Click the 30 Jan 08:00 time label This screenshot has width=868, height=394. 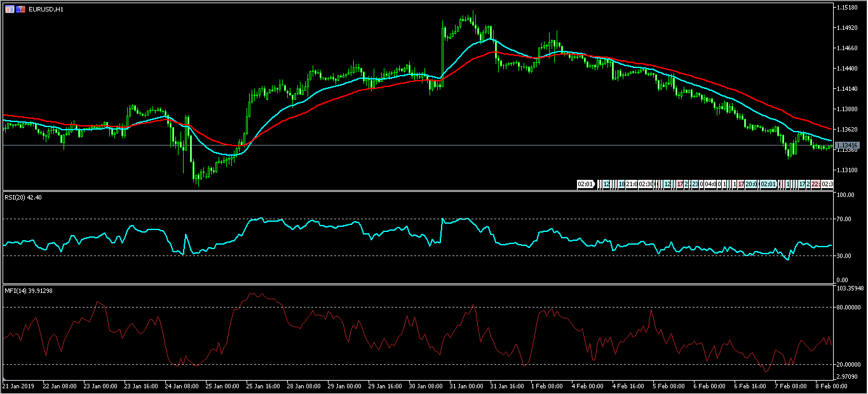426,386
